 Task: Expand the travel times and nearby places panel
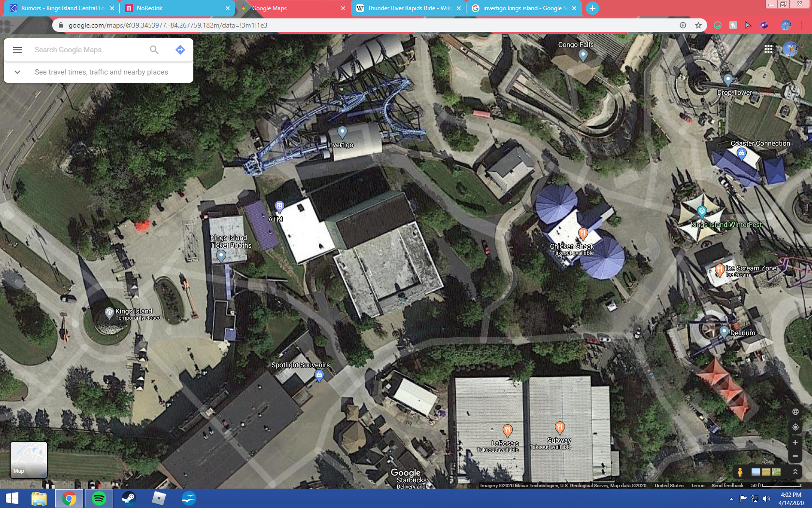tap(17, 72)
